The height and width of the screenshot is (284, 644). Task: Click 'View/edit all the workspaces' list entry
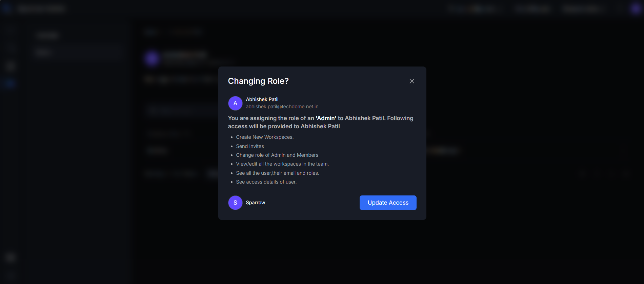(282, 164)
